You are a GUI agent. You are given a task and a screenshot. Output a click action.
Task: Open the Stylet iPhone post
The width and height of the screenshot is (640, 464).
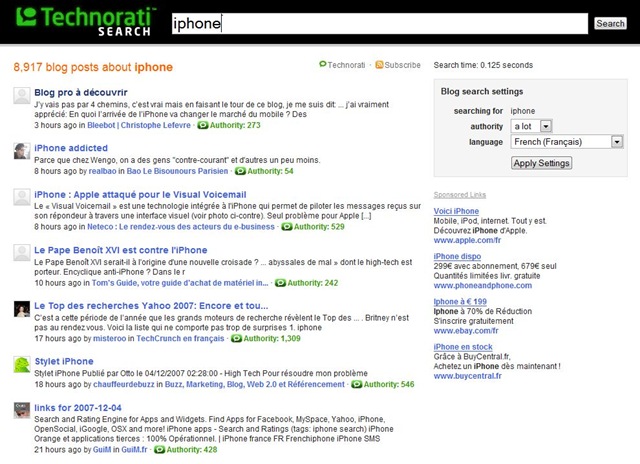(64, 361)
